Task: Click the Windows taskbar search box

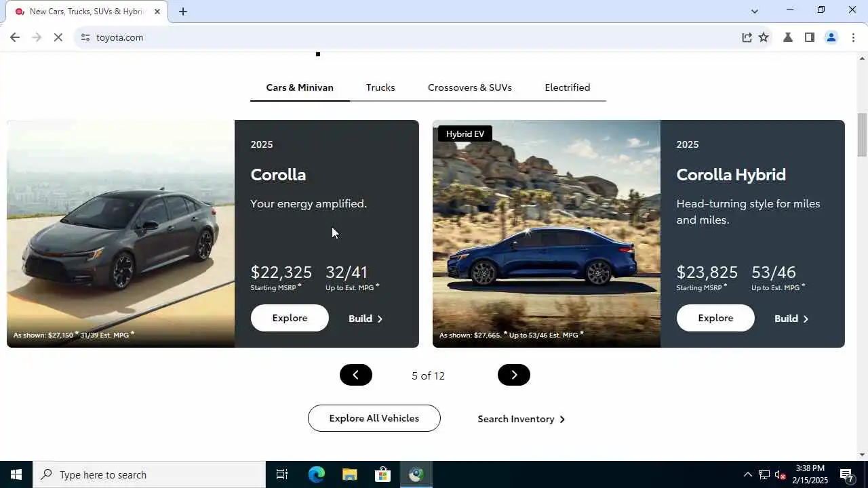Action: point(149,474)
